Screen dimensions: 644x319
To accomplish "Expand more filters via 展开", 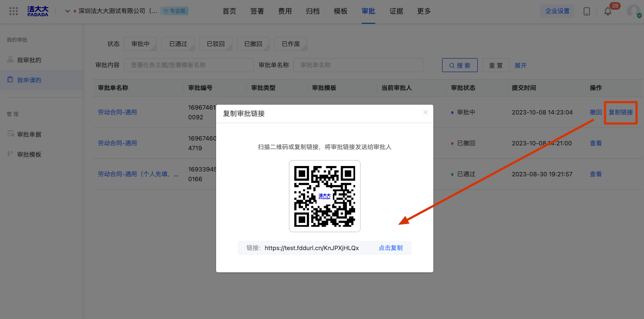I will (x=520, y=65).
